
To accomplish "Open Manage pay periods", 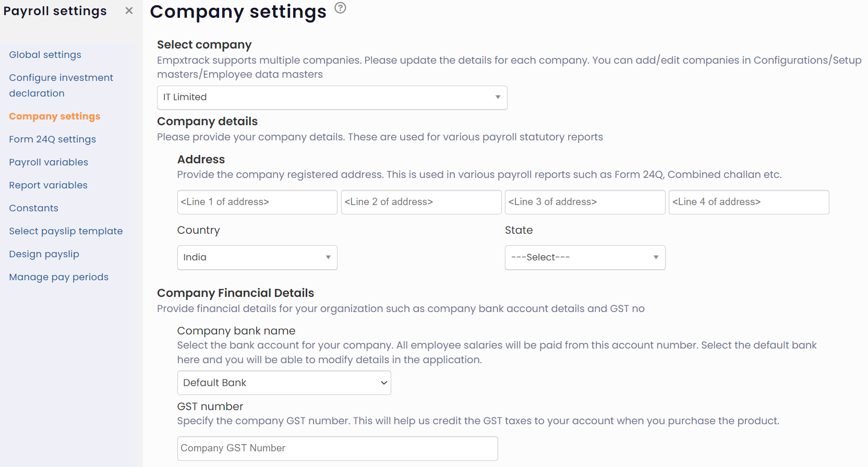I will 58,277.
